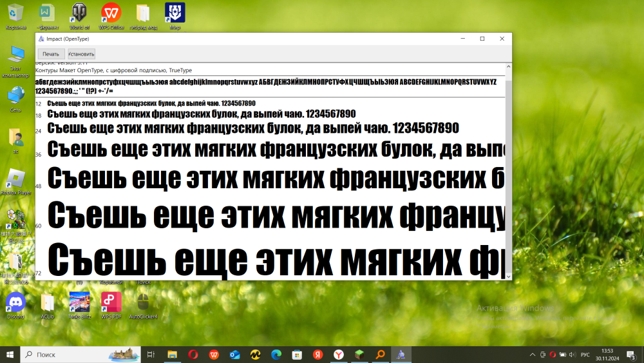This screenshot has width=644, height=363.
Task: Select the WPS Office desktop shortcut
Action: click(x=111, y=17)
